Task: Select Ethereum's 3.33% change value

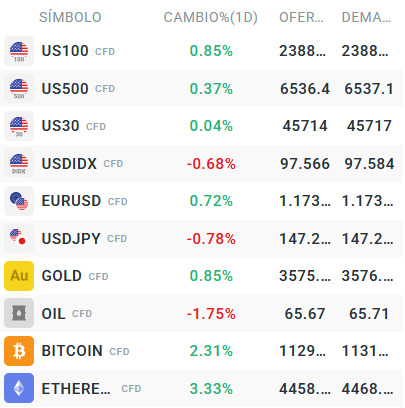Action: pyautogui.click(x=211, y=389)
